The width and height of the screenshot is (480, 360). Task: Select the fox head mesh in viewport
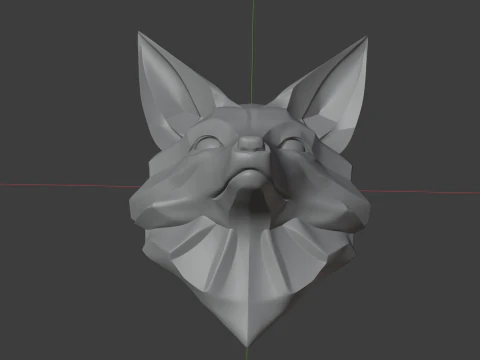[x=249, y=189]
